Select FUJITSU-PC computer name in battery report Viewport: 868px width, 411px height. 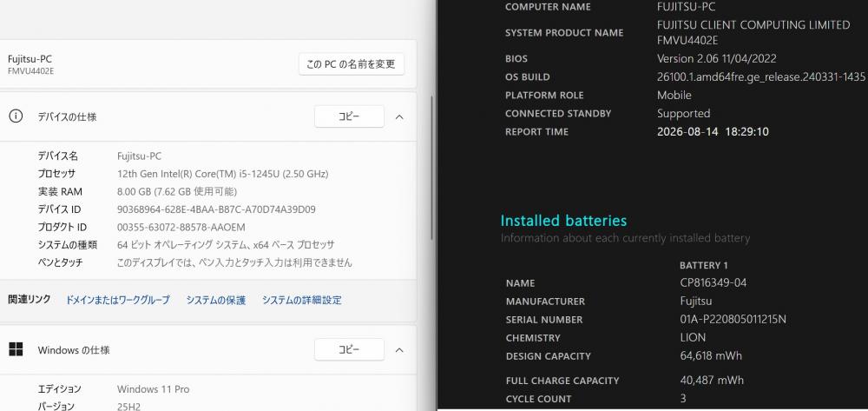point(685,7)
